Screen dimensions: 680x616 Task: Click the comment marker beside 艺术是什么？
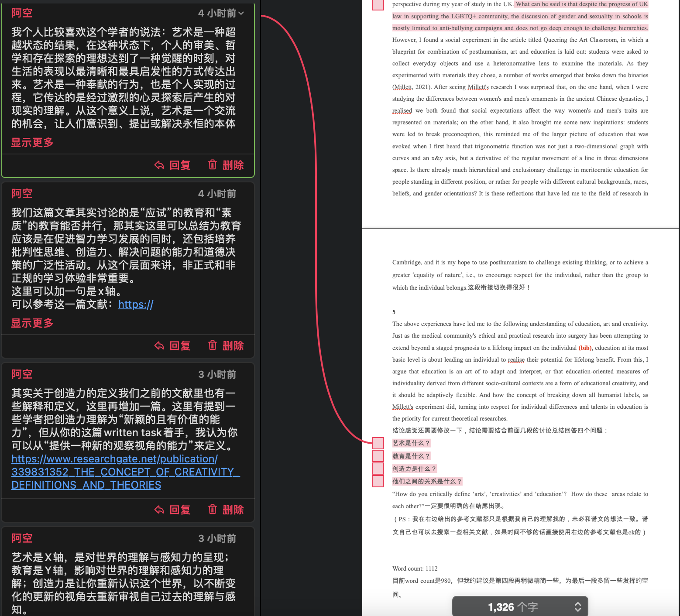pos(378,443)
